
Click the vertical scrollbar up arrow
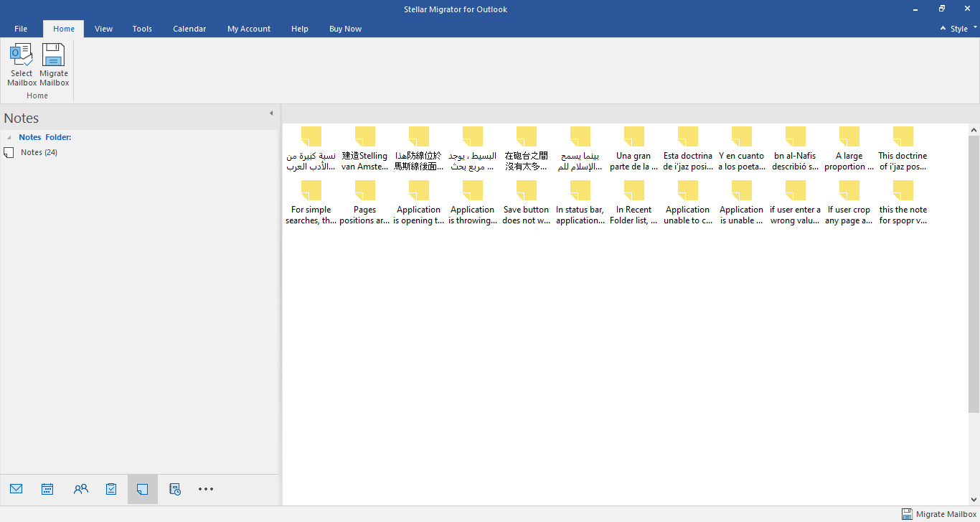(x=974, y=131)
